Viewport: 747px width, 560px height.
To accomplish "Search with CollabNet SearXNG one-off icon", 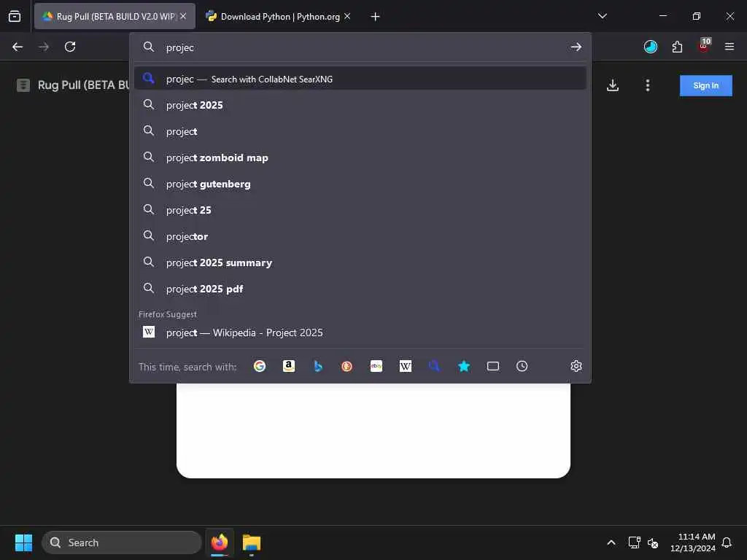I will pyautogui.click(x=434, y=366).
